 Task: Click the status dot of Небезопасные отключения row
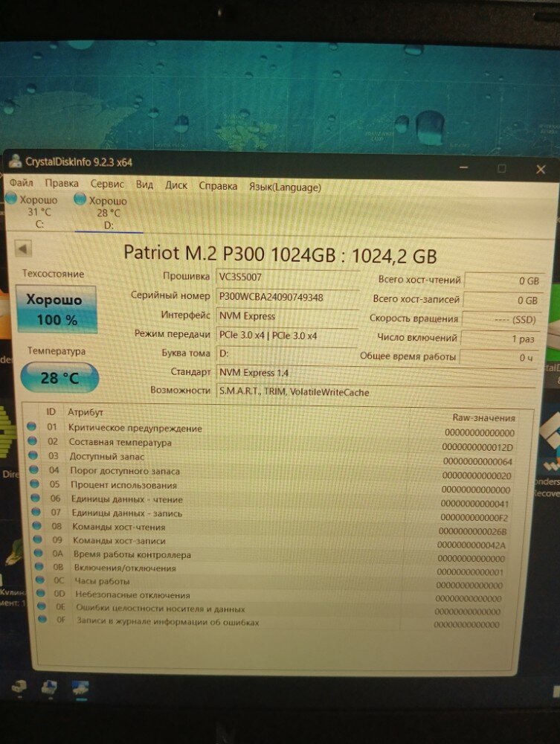point(41,593)
